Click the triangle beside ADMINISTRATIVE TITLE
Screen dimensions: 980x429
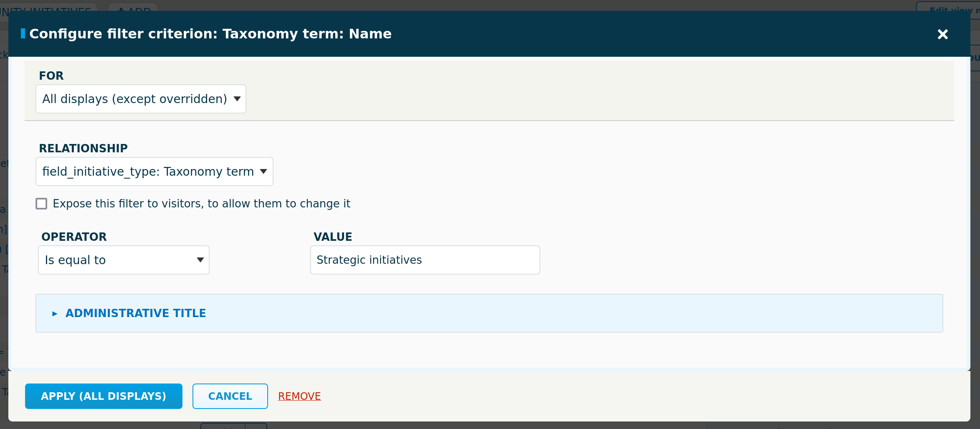(54, 313)
